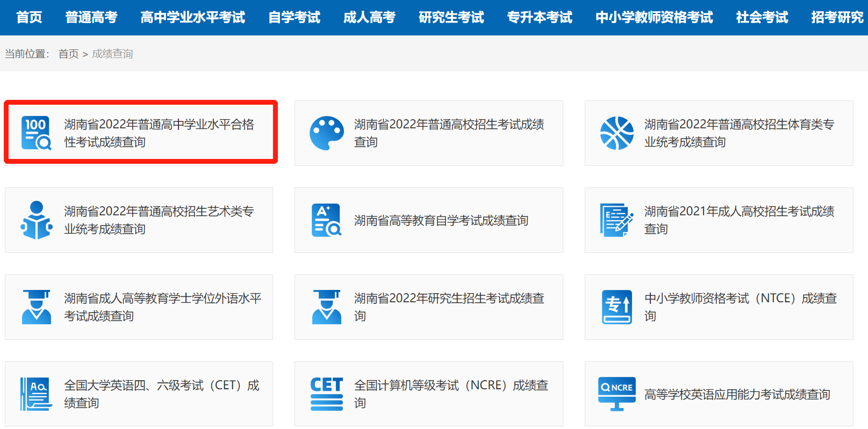This screenshot has height=429, width=868.
Task: Click the notepad pencil icon for 成人高校招生
Action: pos(616,220)
